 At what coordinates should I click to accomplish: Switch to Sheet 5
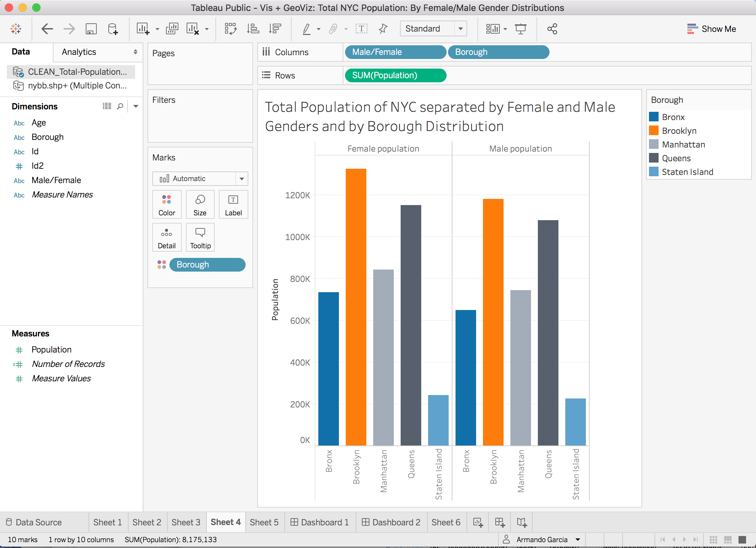click(264, 522)
